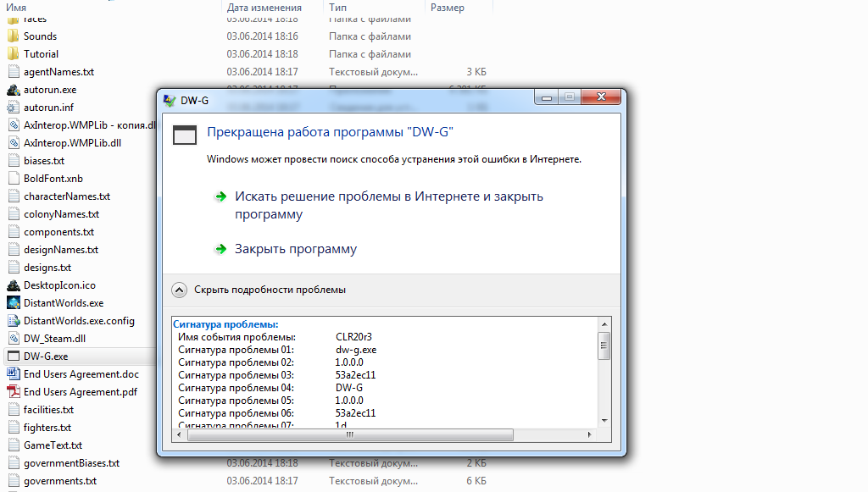The image size is (868, 492).
Task: Click the '6 КБ' size of governments.txt
Action: point(476,481)
